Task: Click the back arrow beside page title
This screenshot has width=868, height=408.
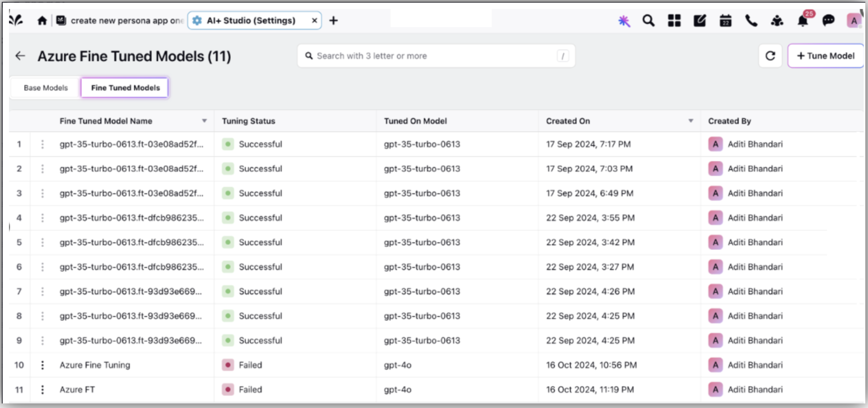Action: coord(20,56)
